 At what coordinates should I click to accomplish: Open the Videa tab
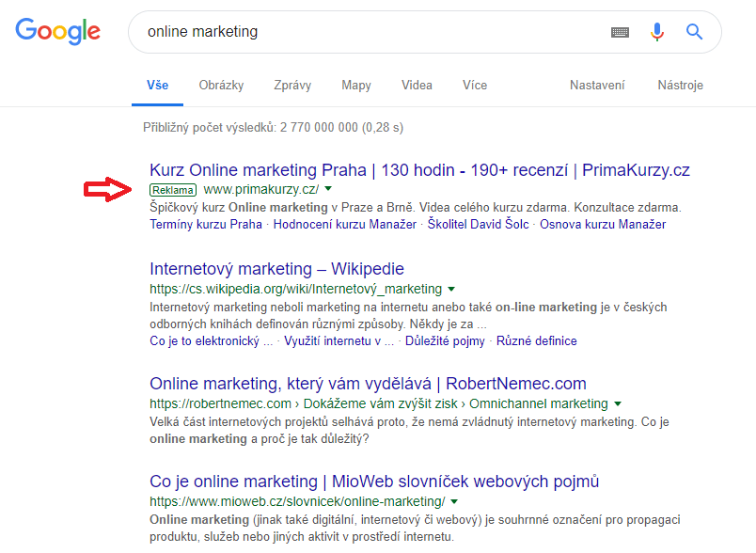417,86
